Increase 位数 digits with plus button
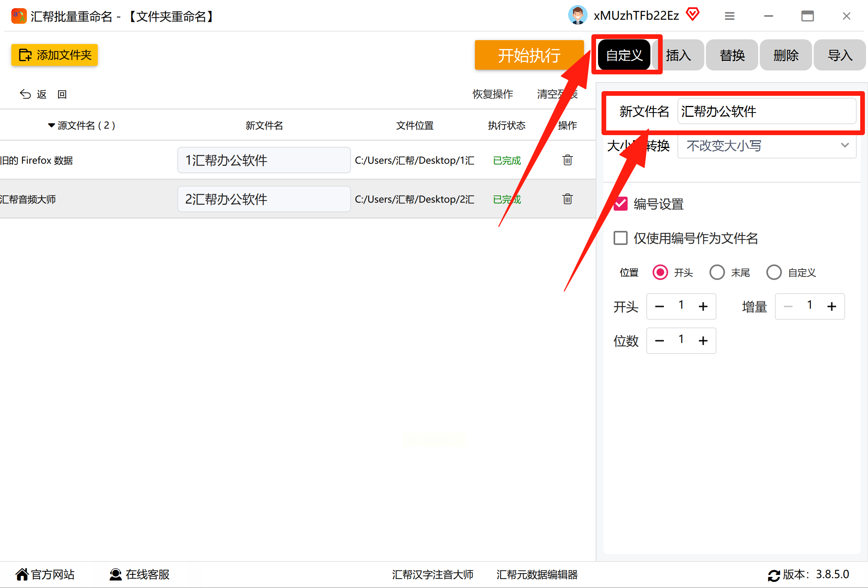This screenshot has width=868, height=588. click(703, 341)
